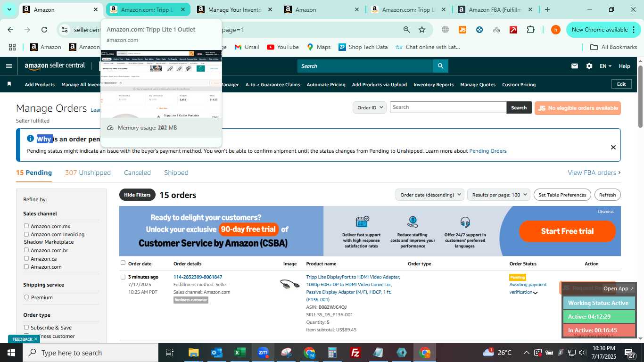Click the info icon in the pending notice
The image size is (644, 362).
pos(30,139)
